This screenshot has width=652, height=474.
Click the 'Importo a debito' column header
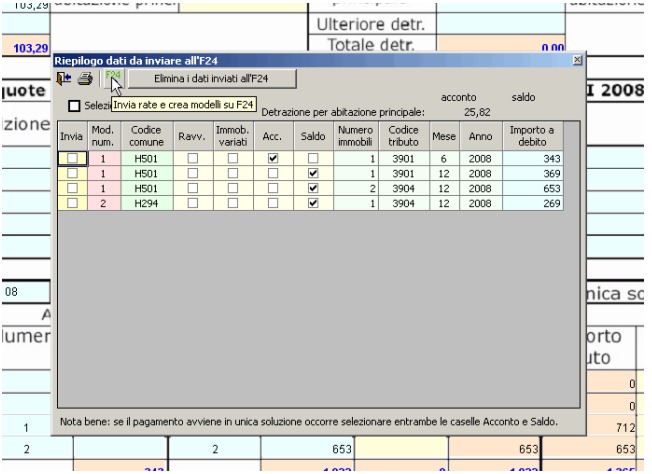531,137
